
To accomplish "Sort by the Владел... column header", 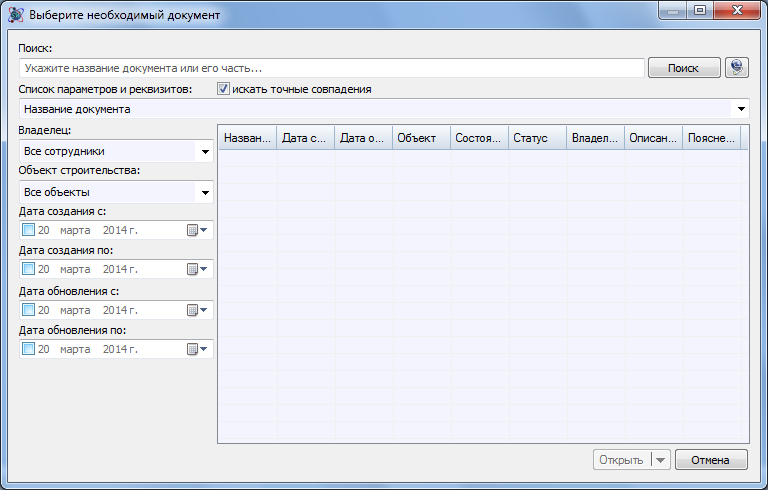I will [x=595, y=138].
